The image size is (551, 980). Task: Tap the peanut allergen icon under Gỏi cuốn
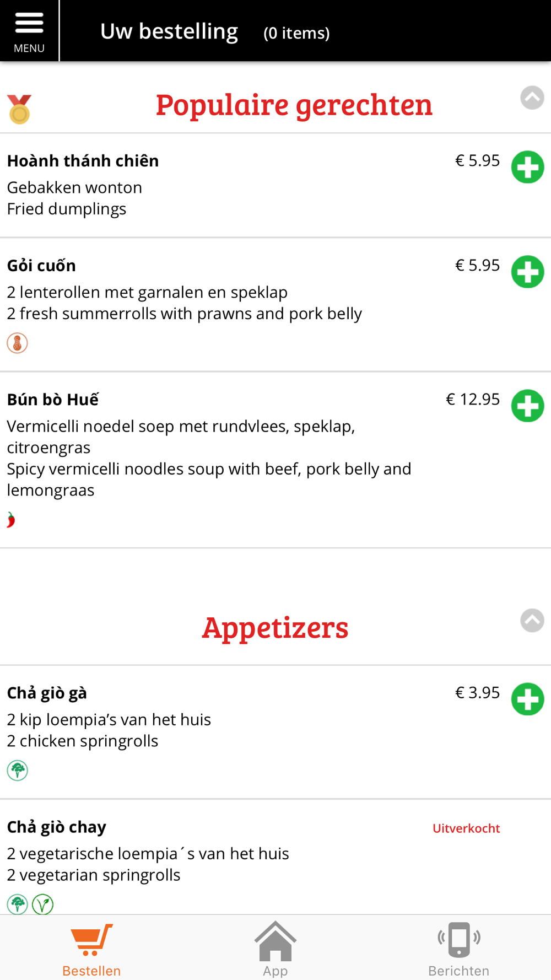pos(17,343)
